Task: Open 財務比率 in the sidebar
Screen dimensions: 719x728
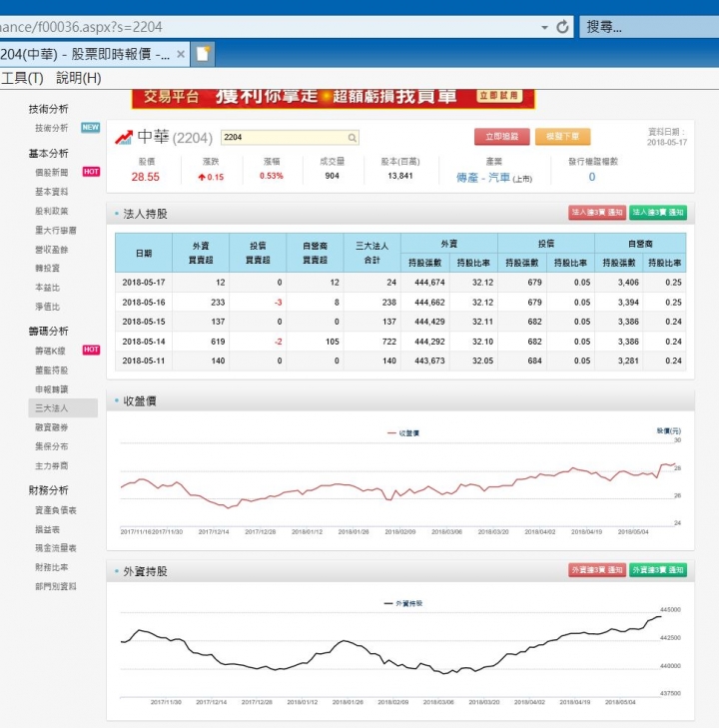Action: (x=52, y=567)
